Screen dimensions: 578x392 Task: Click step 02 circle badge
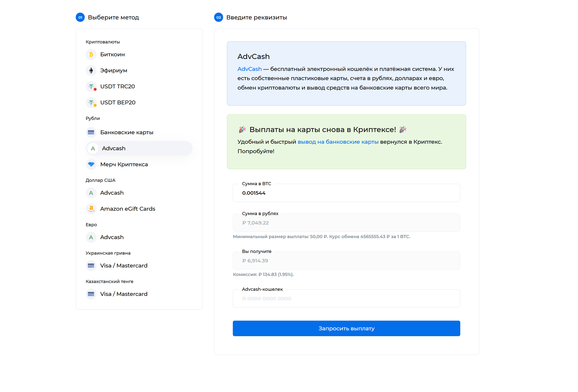pos(218,17)
